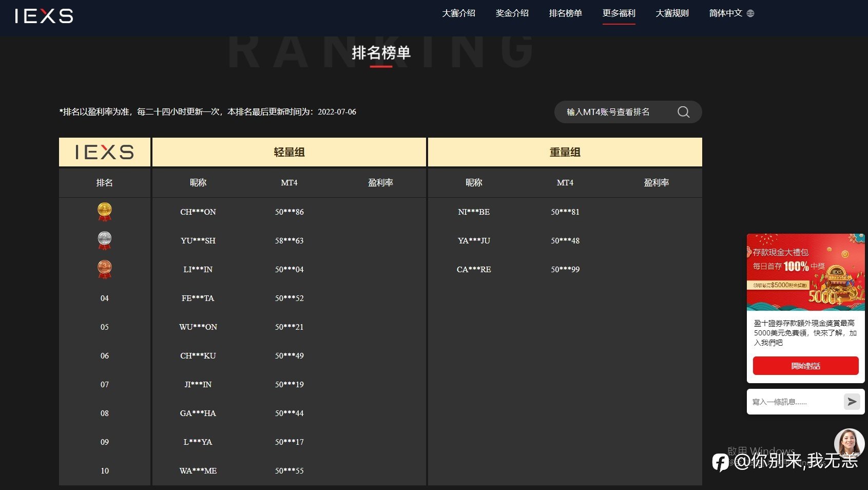868x490 pixels.
Task: Click the globe language icon
Action: [750, 13]
